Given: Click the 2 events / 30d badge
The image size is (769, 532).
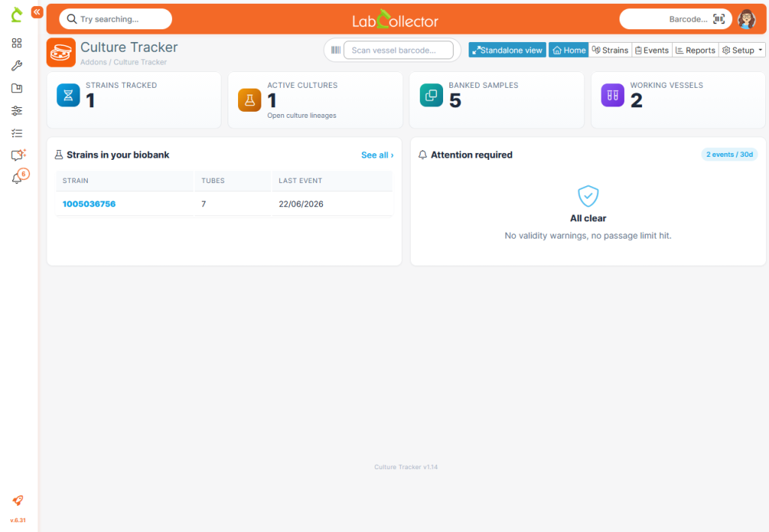Looking at the screenshot, I should (x=729, y=155).
